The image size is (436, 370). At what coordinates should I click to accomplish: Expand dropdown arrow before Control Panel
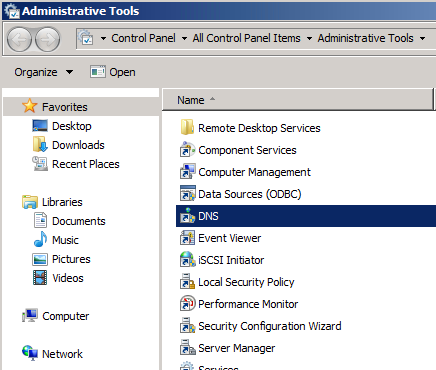pos(103,38)
